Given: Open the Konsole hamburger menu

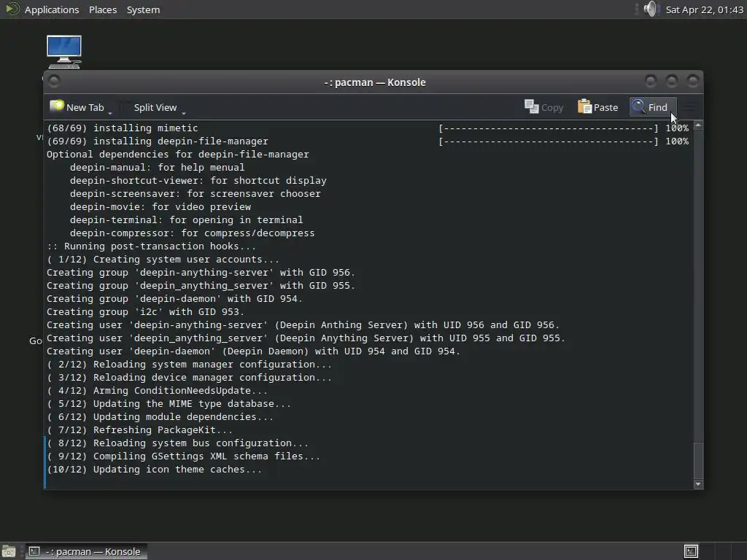Looking at the screenshot, I should click(x=689, y=107).
